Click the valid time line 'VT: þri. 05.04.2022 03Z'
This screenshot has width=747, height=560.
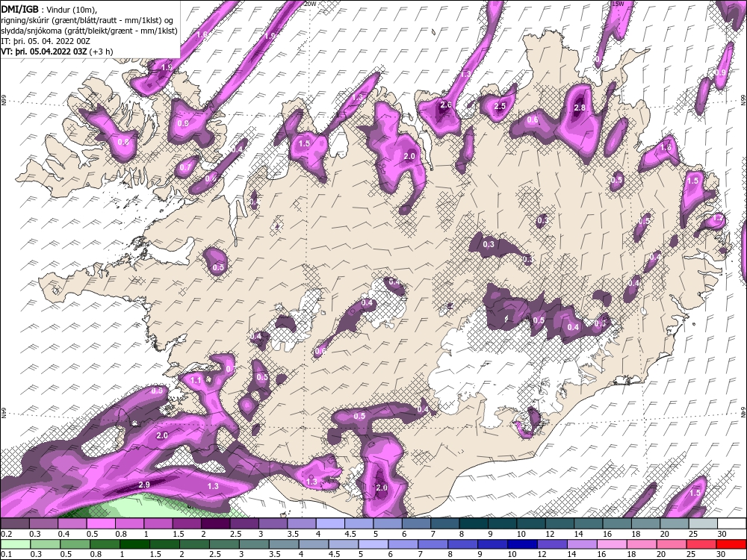point(44,52)
